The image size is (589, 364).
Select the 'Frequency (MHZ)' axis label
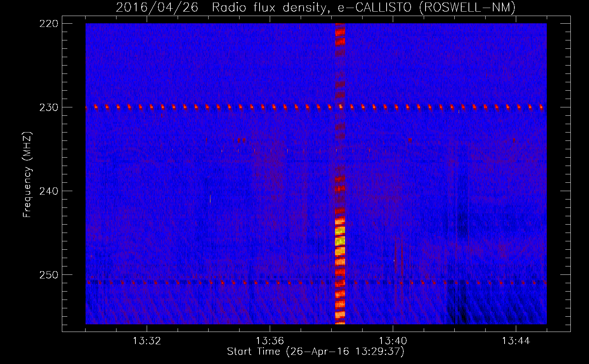click(27, 175)
